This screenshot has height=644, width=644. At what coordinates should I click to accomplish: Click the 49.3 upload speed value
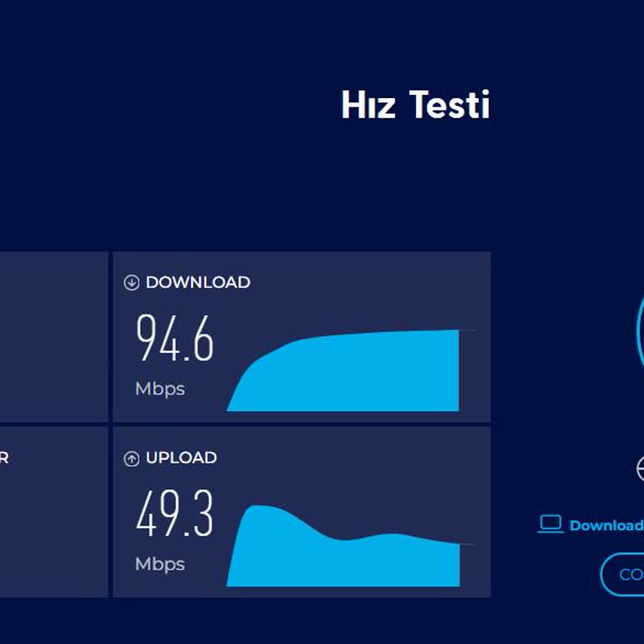click(174, 513)
